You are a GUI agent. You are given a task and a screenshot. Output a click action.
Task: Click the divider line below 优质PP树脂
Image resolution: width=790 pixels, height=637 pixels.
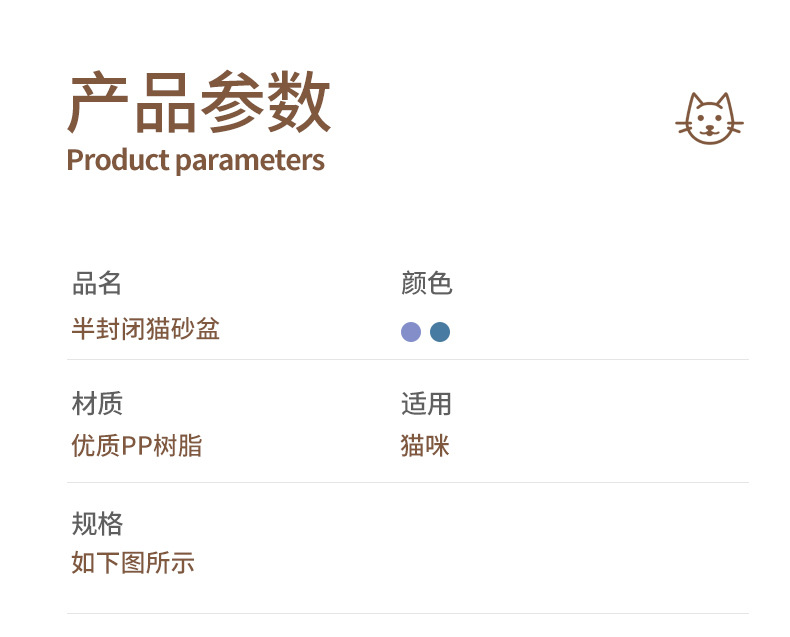pyautogui.click(x=407, y=483)
